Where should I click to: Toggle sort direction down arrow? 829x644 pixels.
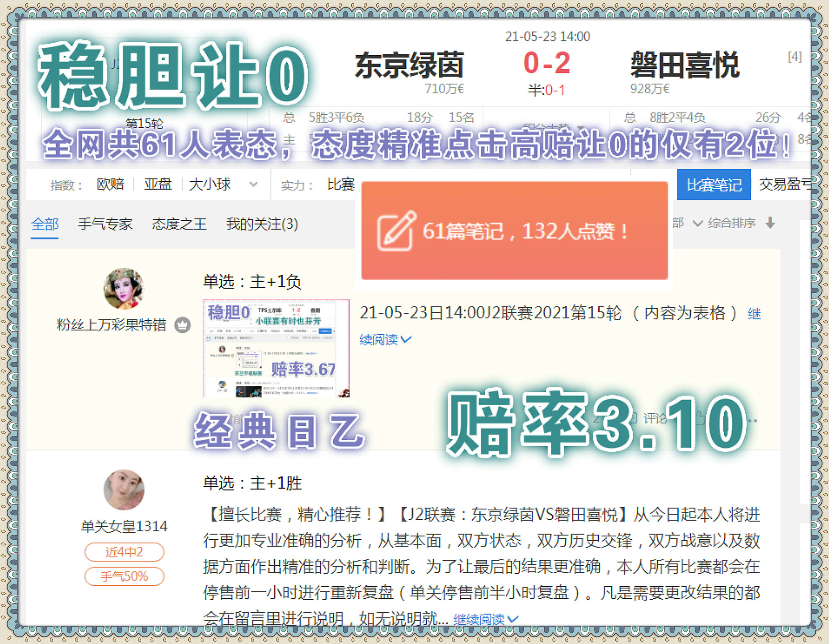[770, 223]
